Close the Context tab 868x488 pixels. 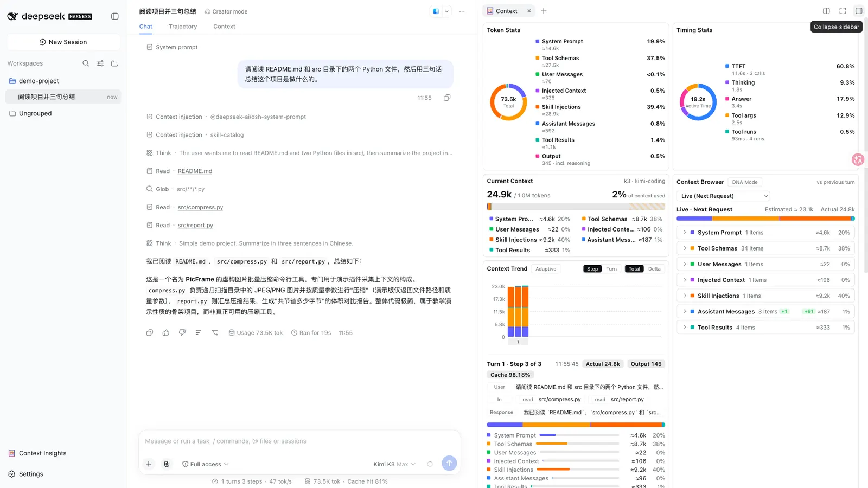pyautogui.click(x=529, y=11)
